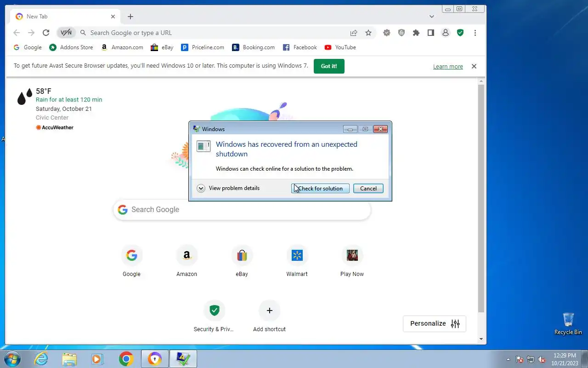Click the Got it! button
The image size is (588, 368).
(329, 66)
